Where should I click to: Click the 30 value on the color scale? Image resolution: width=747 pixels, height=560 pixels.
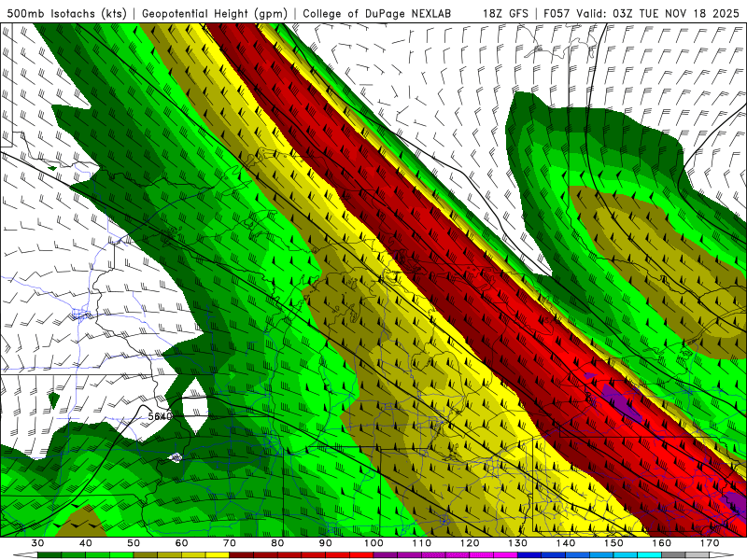click(x=37, y=543)
